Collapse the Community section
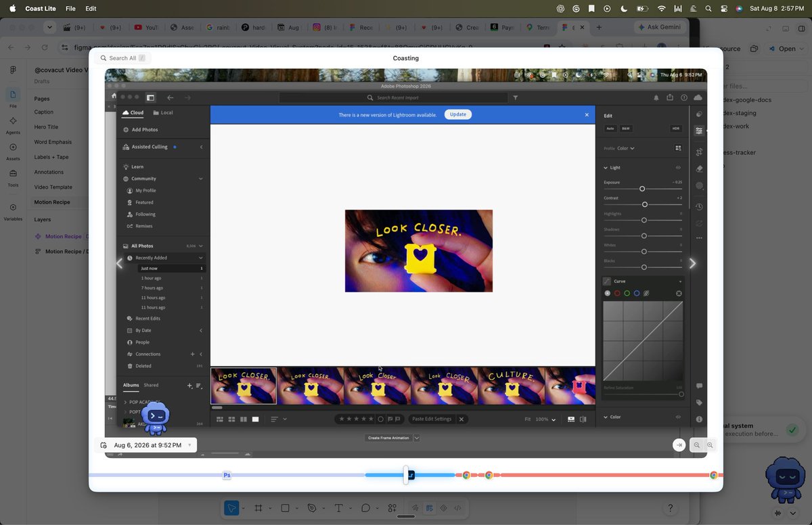The image size is (812, 525). (200, 179)
